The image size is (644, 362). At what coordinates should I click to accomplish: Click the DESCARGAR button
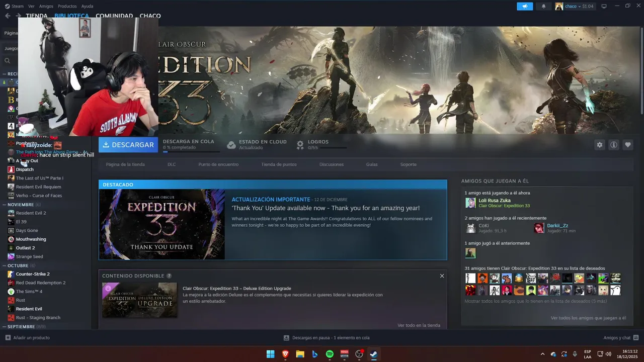[128, 145]
